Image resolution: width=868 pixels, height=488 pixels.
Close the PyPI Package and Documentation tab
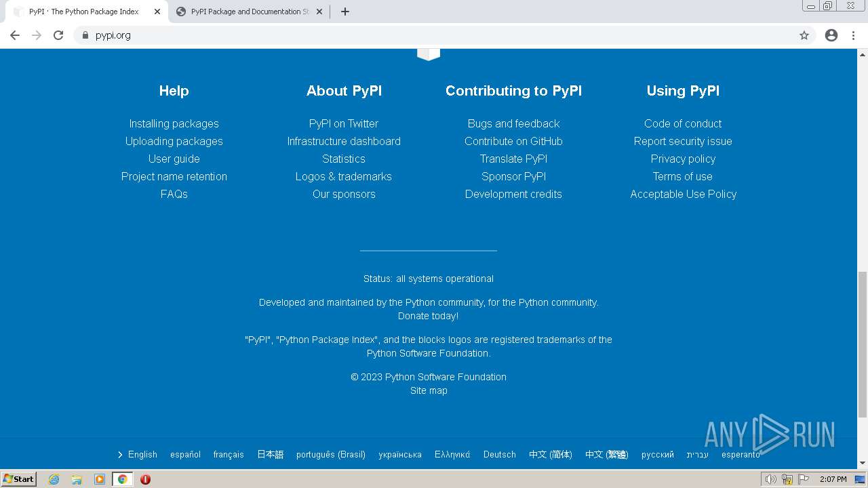tap(320, 12)
